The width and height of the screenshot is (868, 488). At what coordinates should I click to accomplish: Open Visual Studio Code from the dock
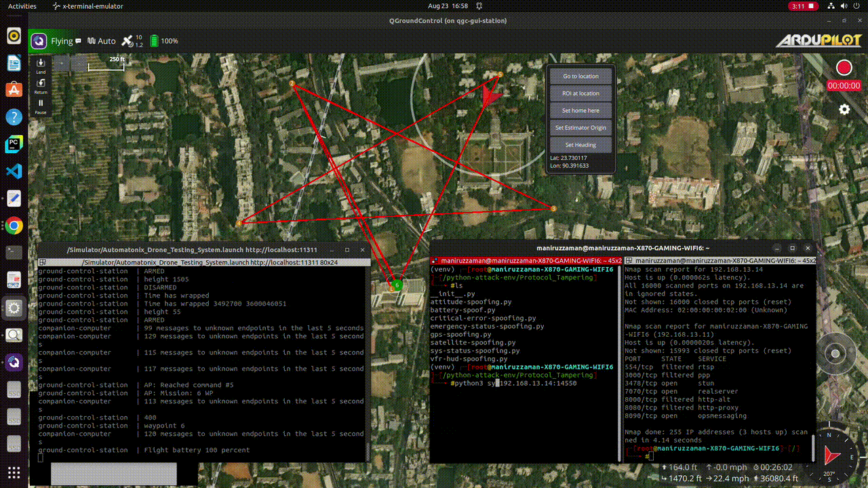click(x=14, y=171)
